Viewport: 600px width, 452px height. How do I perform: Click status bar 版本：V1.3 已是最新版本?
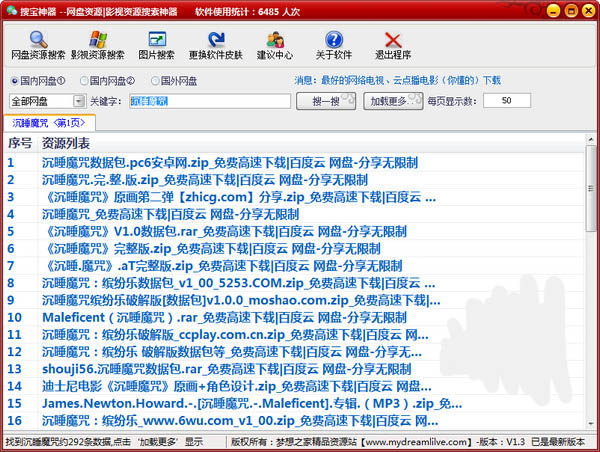coord(532,442)
